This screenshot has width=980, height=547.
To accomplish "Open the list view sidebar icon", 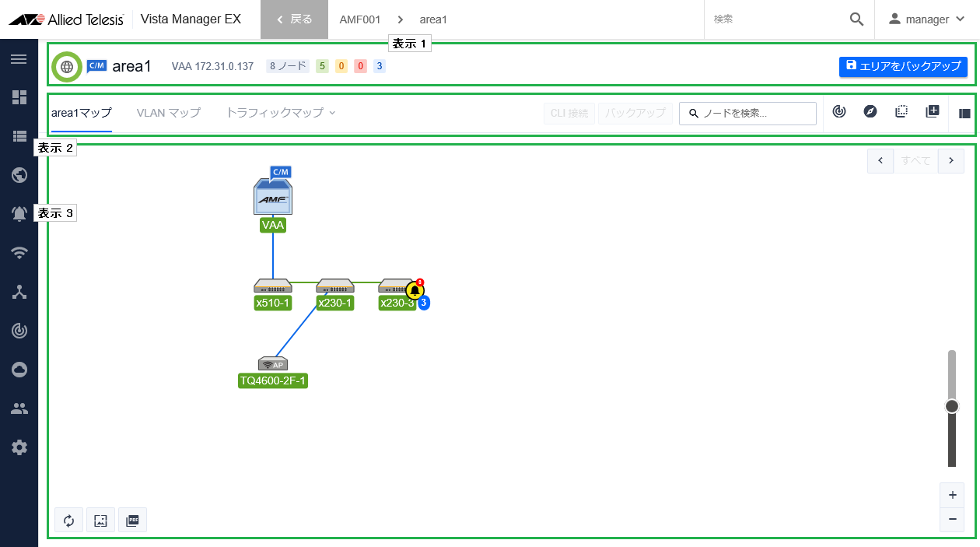I will click(19, 136).
